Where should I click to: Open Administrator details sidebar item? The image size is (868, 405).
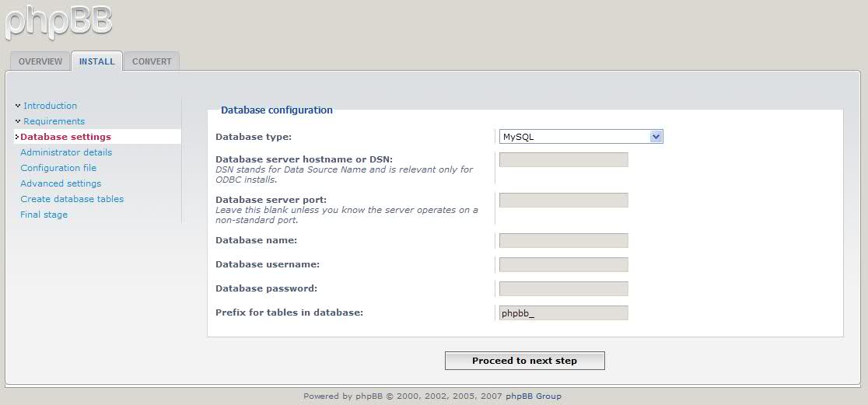point(66,152)
